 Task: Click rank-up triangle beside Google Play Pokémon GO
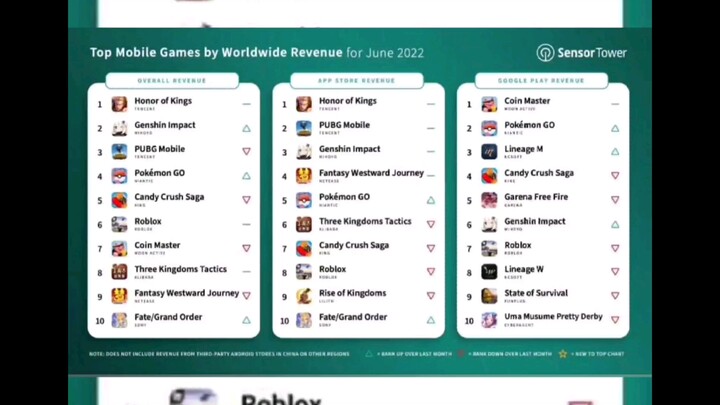(615, 129)
